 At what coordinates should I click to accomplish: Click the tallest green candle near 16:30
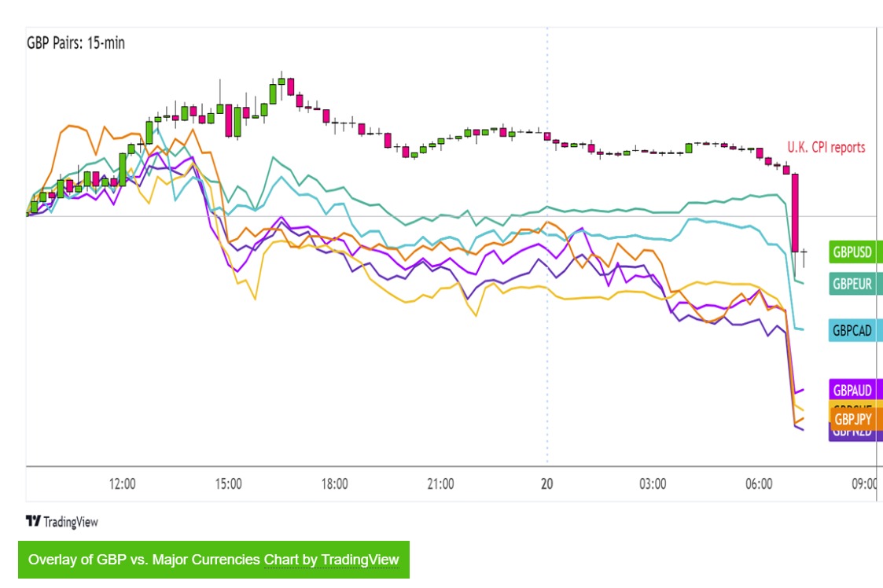pos(273,93)
